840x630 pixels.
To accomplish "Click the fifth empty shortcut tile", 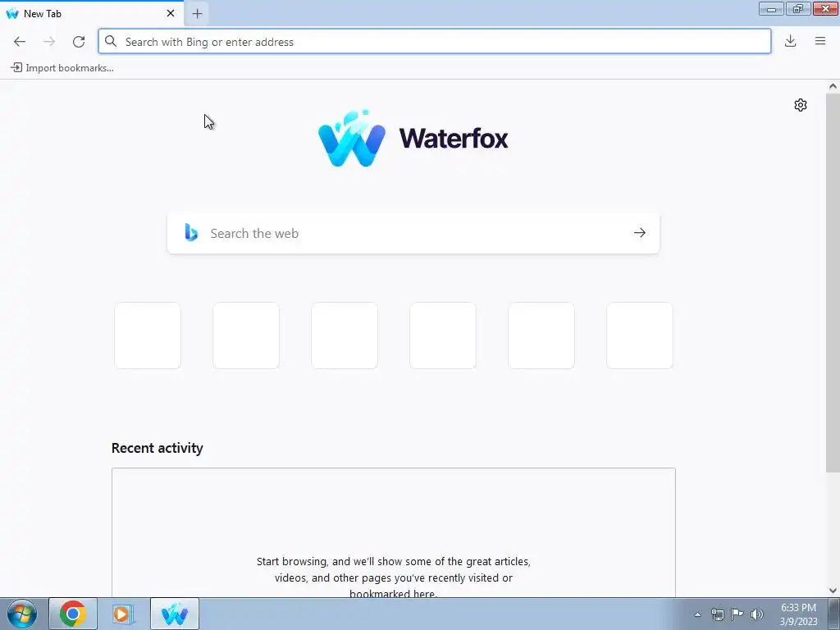I will (541, 336).
